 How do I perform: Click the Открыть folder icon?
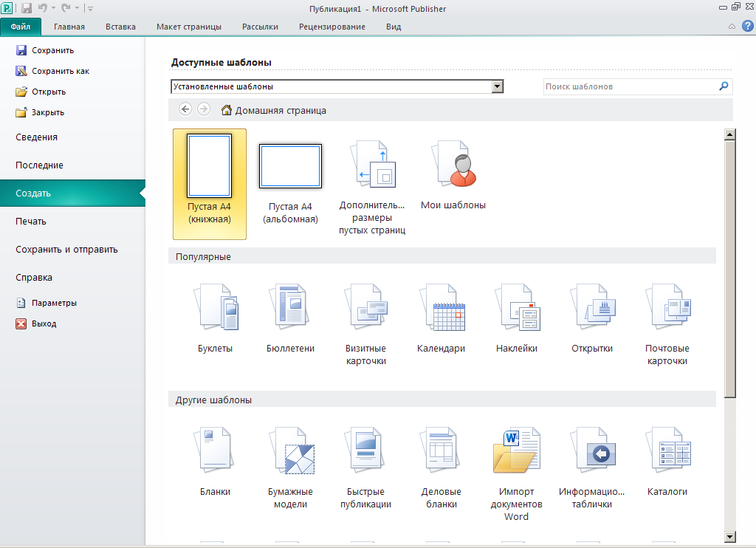(x=21, y=92)
